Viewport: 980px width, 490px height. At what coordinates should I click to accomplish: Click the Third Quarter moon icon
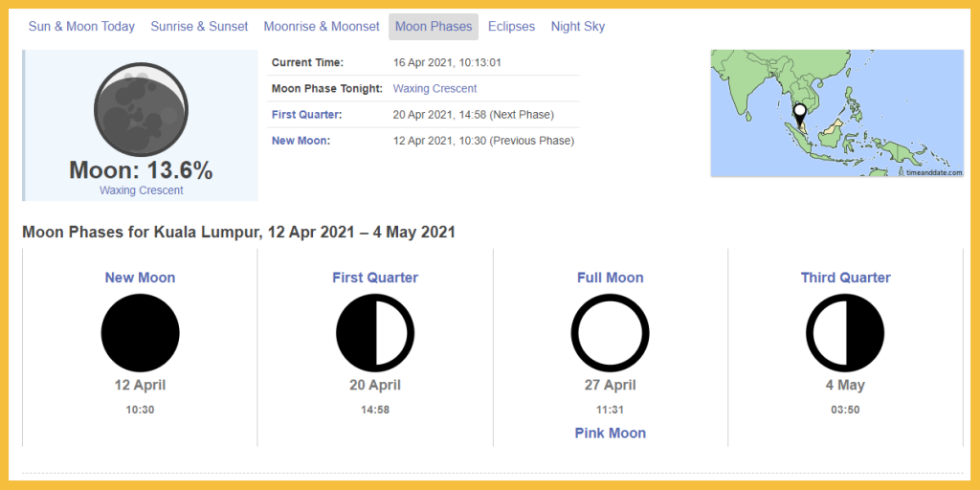click(x=845, y=333)
